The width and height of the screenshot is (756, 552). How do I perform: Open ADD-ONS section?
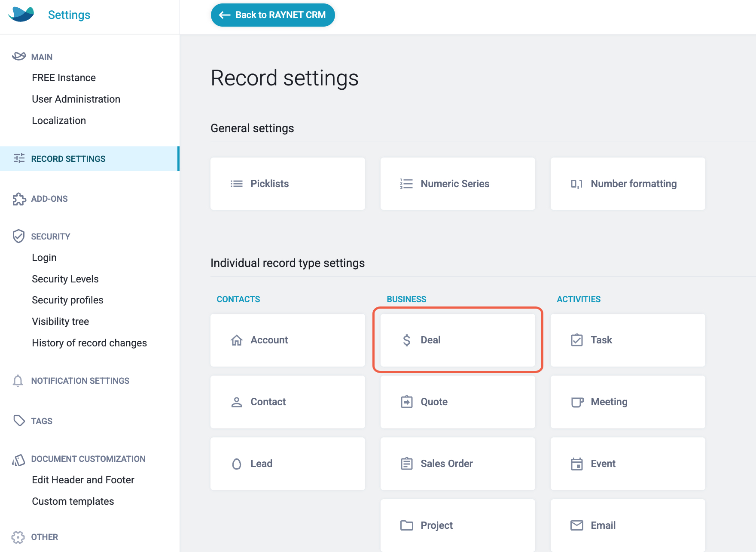[x=49, y=199]
